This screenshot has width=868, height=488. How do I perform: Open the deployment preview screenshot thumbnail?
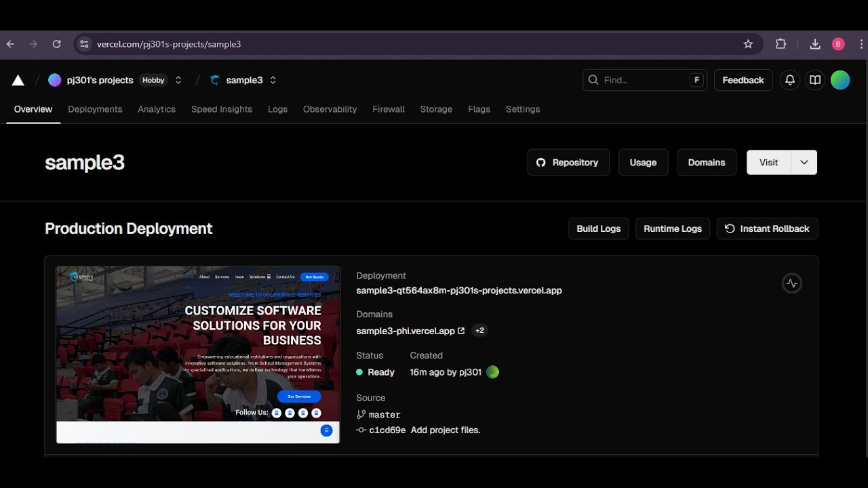pyautogui.click(x=198, y=355)
